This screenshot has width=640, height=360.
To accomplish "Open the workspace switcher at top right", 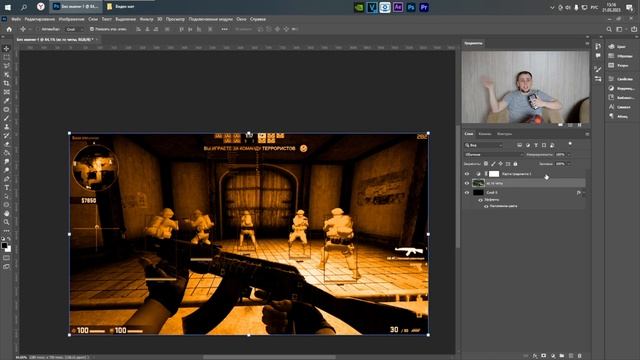I will tap(620, 29).
